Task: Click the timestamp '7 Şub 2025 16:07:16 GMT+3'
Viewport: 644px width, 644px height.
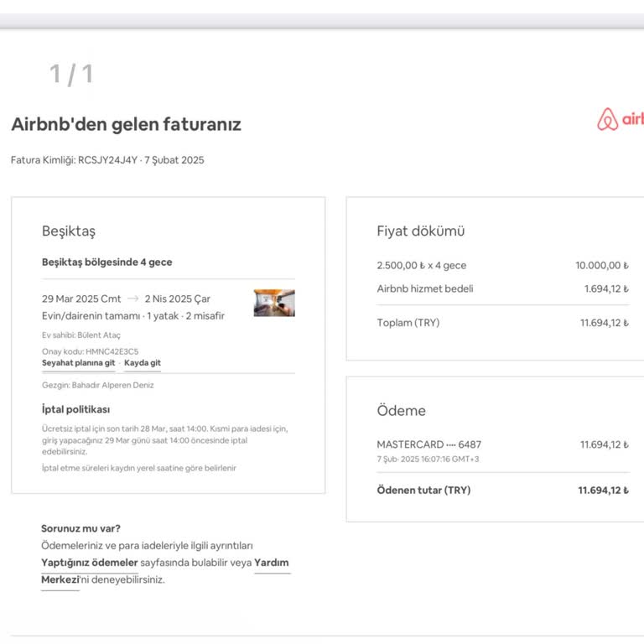Action: 428,460
